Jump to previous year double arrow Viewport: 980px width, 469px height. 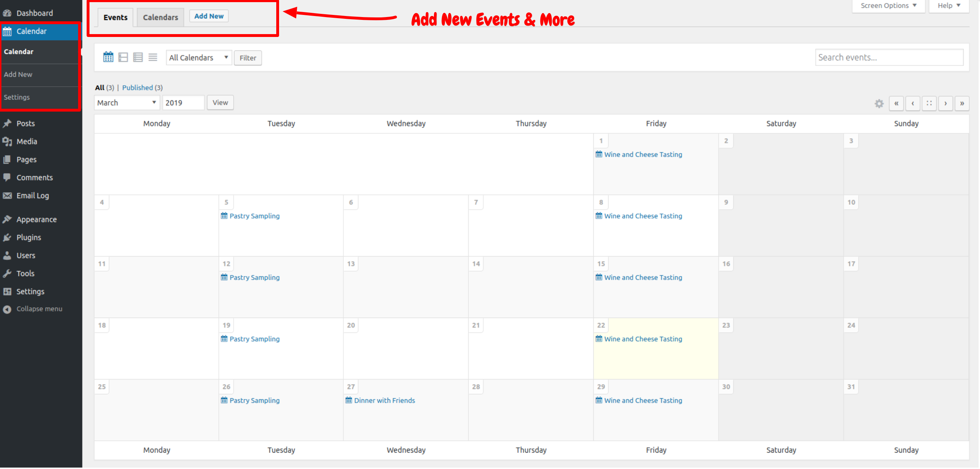pyautogui.click(x=896, y=103)
